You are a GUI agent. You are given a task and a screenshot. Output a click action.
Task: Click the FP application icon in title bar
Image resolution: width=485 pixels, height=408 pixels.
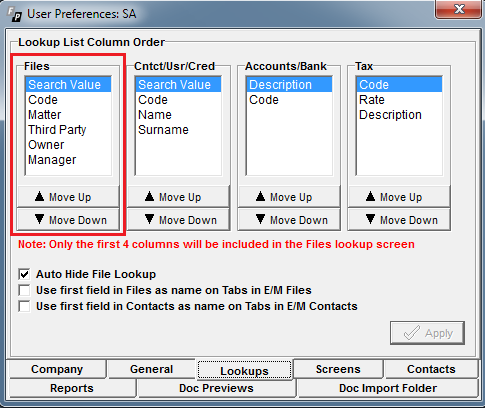click(15, 14)
